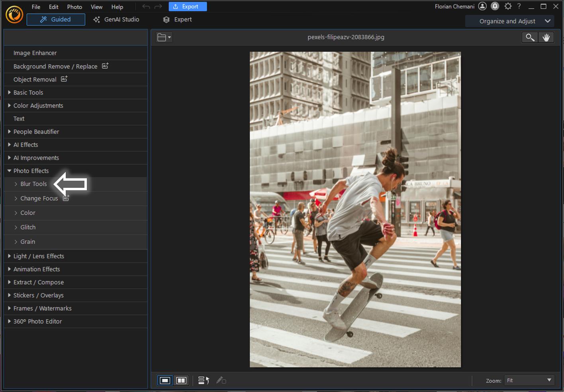This screenshot has height=392, width=564.
Task: Select the Zoom tool magnifier icon
Action: pos(529,37)
